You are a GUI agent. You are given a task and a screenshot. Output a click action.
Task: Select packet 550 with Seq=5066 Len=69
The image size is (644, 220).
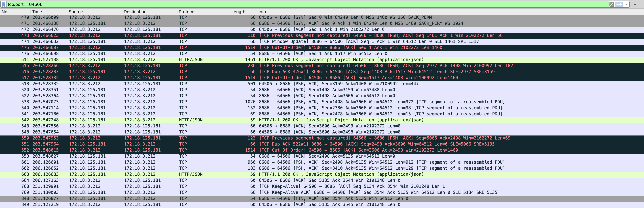point(322,138)
